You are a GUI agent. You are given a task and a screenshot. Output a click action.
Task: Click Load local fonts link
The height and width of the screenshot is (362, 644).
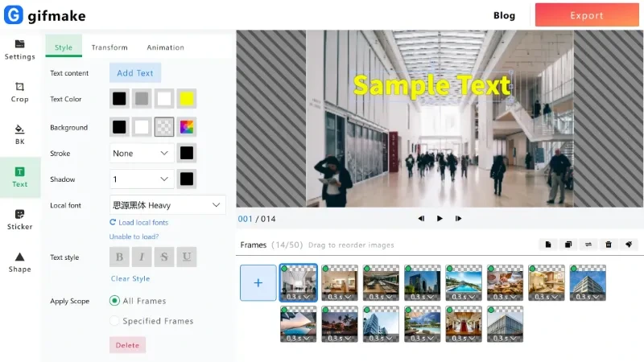coord(143,222)
